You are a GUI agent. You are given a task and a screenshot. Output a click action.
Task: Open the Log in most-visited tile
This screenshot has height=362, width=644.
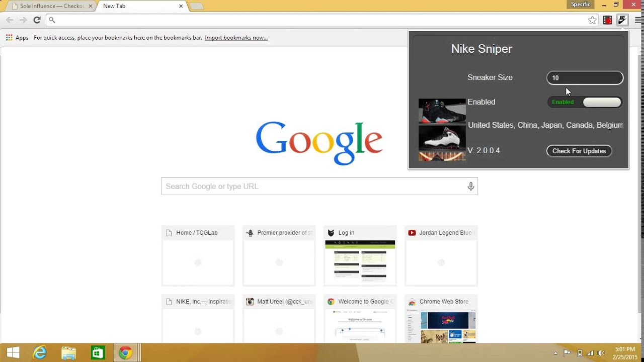(360, 256)
